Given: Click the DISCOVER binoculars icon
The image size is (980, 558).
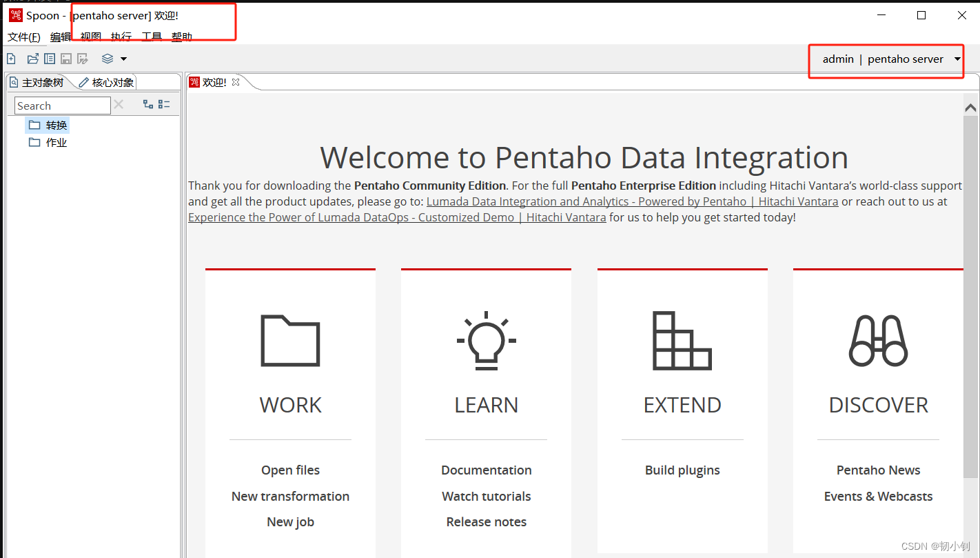Looking at the screenshot, I should point(878,341).
